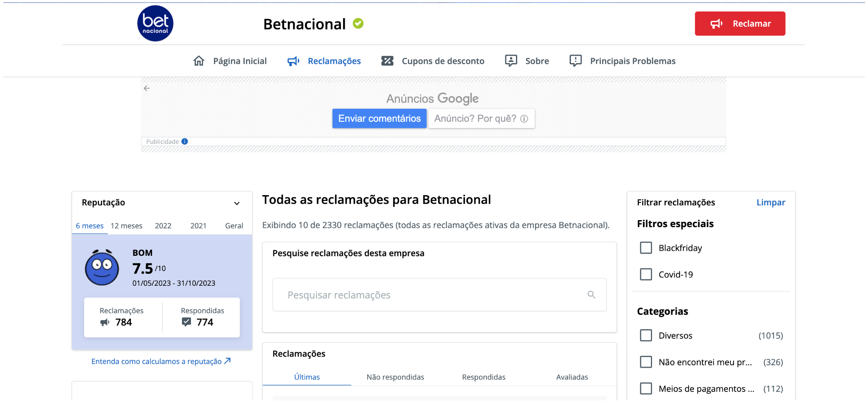
Task: Click the person chat icon beside Sobre
Action: coord(511,61)
